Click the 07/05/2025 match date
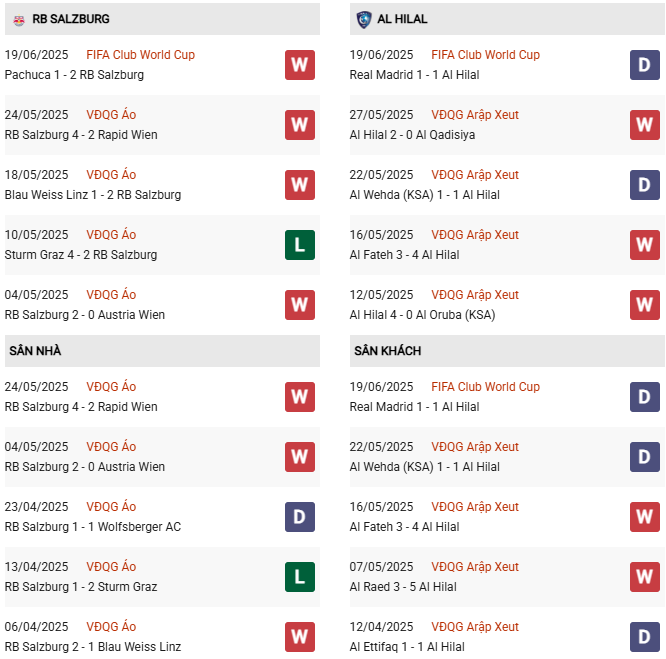 tap(381, 567)
